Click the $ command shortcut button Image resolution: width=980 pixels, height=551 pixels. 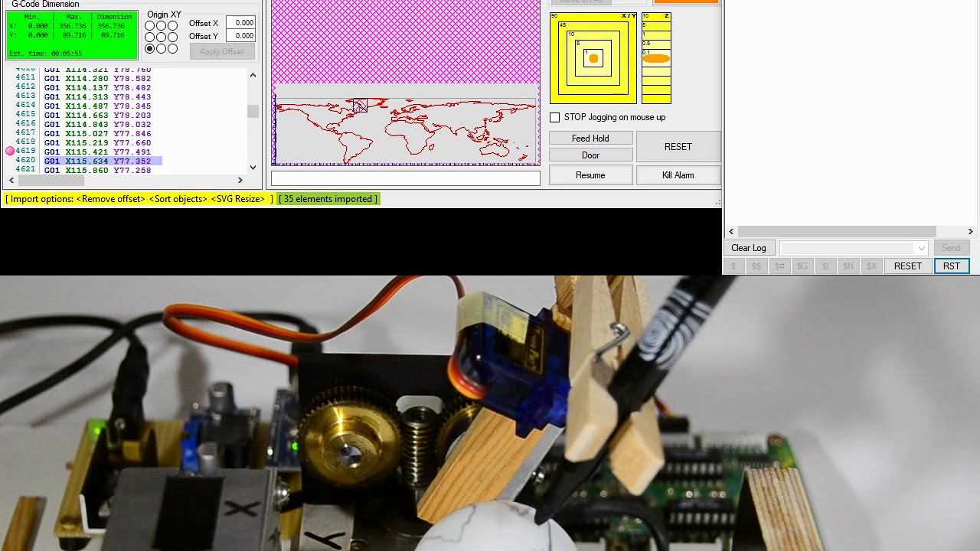click(x=733, y=266)
